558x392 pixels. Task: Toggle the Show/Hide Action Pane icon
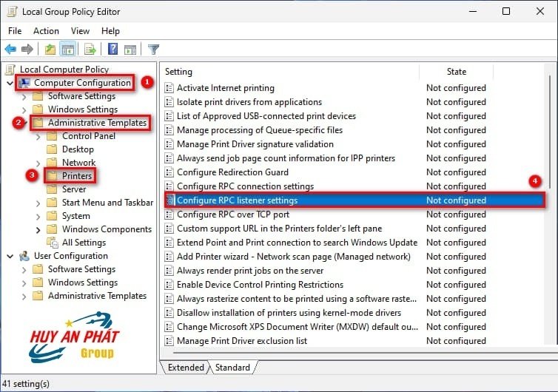(x=130, y=49)
